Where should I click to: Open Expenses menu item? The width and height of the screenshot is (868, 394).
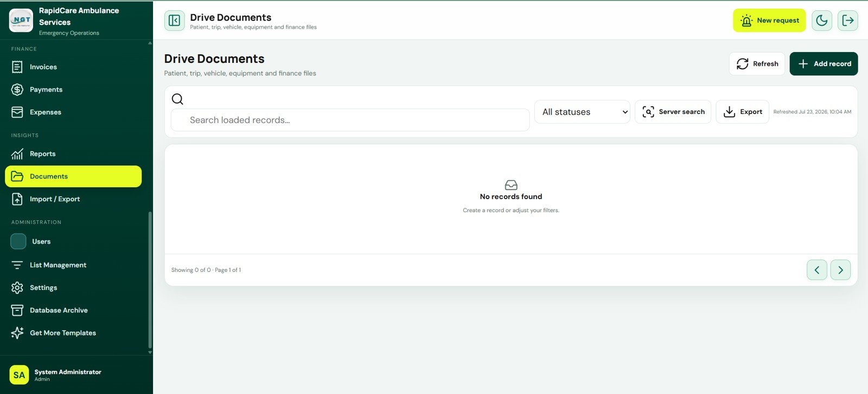(73, 112)
